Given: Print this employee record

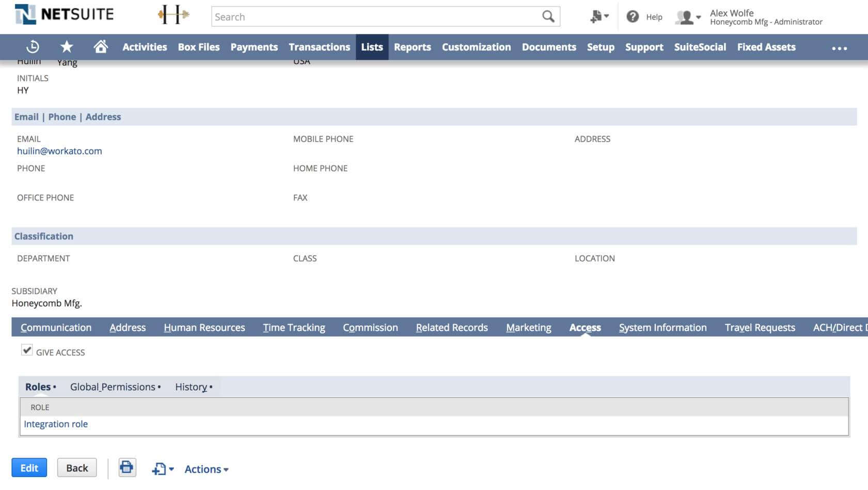Looking at the screenshot, I should coord(127,468).
